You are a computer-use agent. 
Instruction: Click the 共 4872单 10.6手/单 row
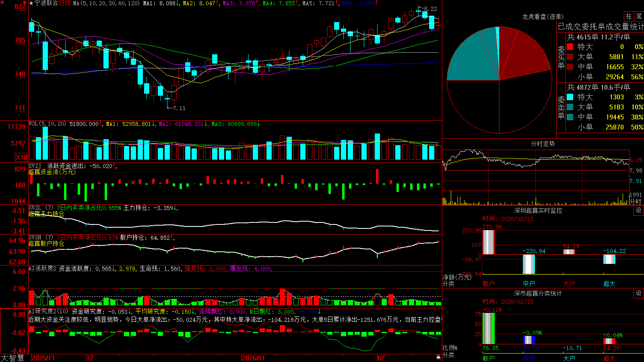pyautogui.click(x=599, y=87)
